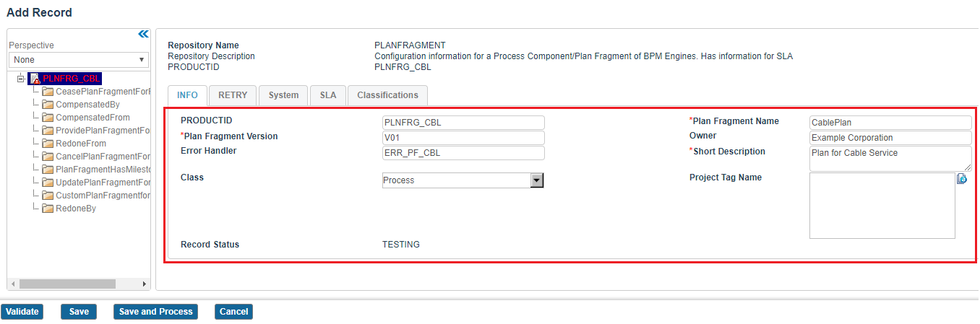
Task: Open the Perspective dropdown
Action: [78, 60]
